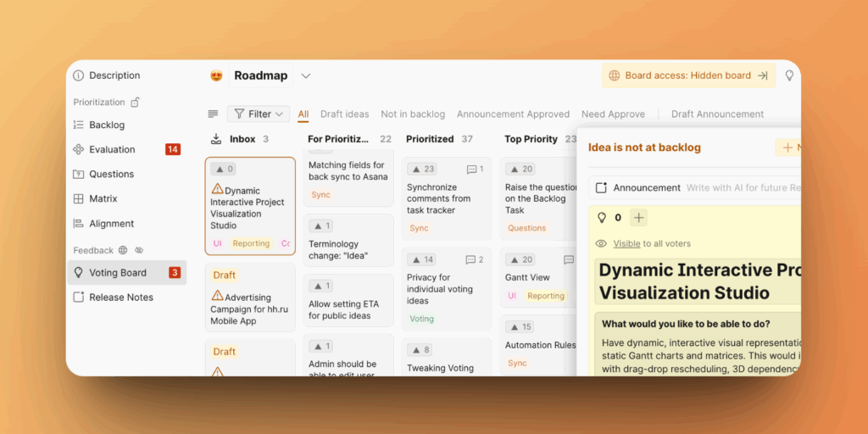Click the lock icon next to Prioritization
This screenshot has height=434, width=868.
pyautogui.click(x=135, y=102)
